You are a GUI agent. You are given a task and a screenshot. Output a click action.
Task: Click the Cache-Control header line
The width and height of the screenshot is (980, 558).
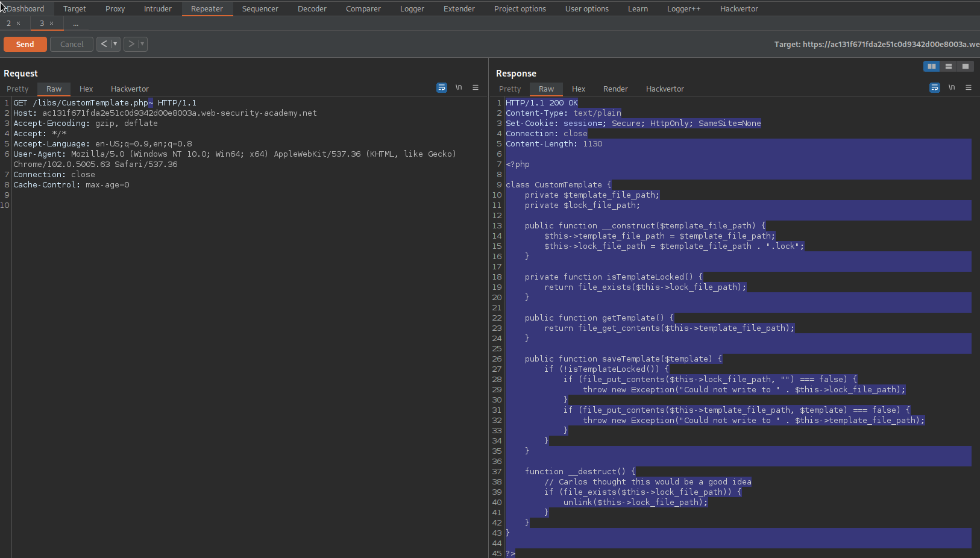71,185
